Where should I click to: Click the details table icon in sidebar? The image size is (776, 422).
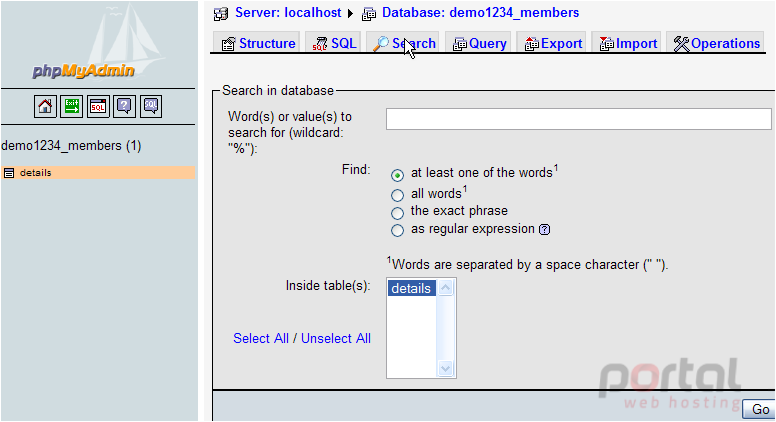pyautogui.click(x=9, y=173)
